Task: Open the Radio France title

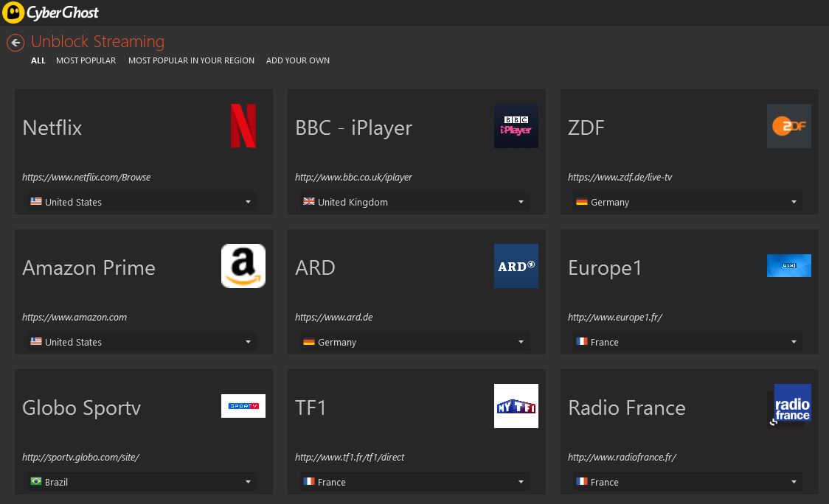Action: coord(626,408)
